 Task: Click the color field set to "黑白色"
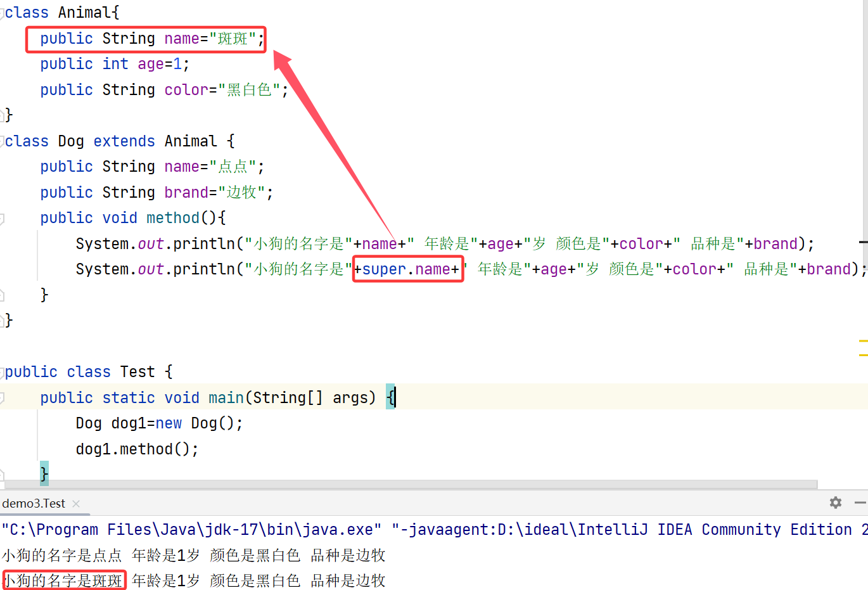coord(186,90)
